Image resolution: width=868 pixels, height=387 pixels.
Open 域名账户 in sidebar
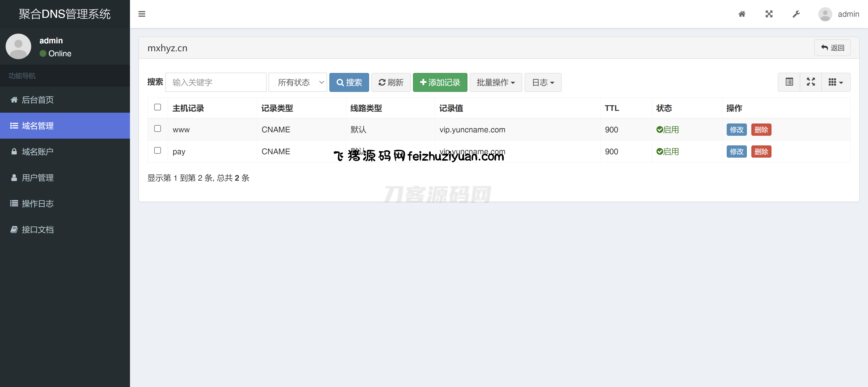[37, 152]
